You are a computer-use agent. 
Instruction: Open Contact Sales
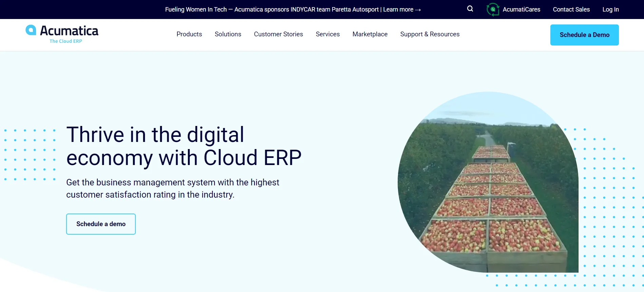[571, 10]
